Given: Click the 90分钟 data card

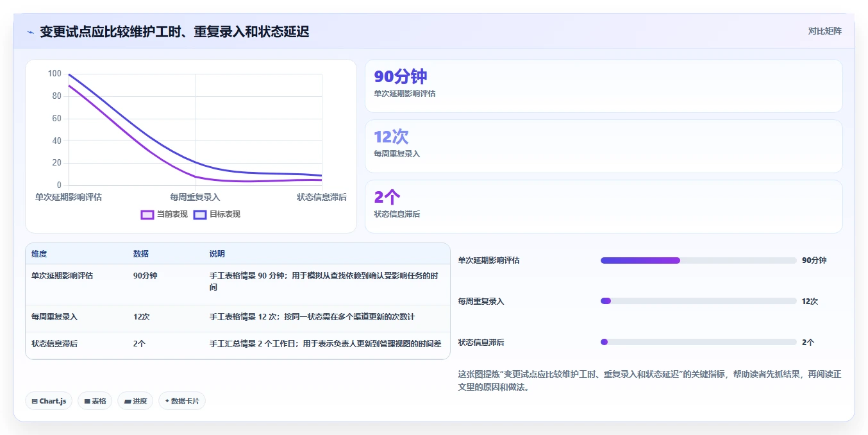Looking at the screenshot, I should tap(603, 86).
